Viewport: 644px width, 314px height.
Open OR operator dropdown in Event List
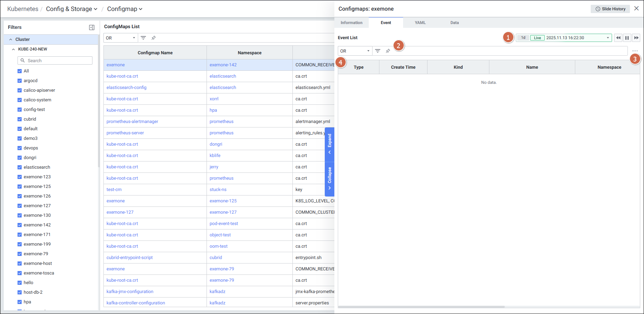click(355, 51)
